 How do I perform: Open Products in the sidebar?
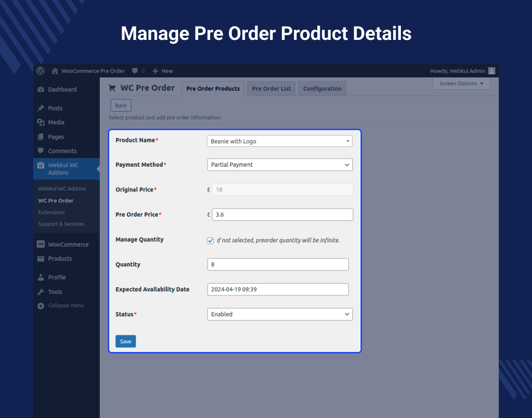[60, 258]
